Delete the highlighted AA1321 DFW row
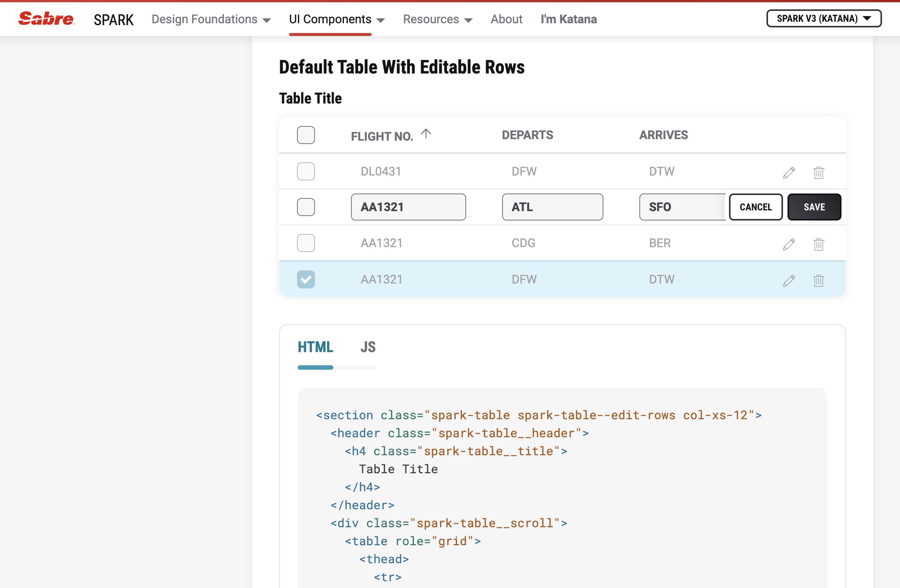Viewport: 900px width, 588px height. tap(819, 280)
